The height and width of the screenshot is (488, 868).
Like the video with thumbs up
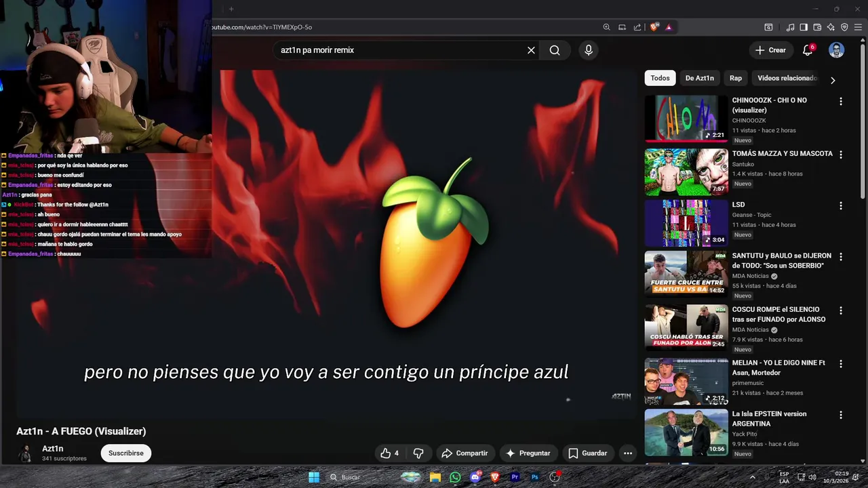(x=389, y=453)
